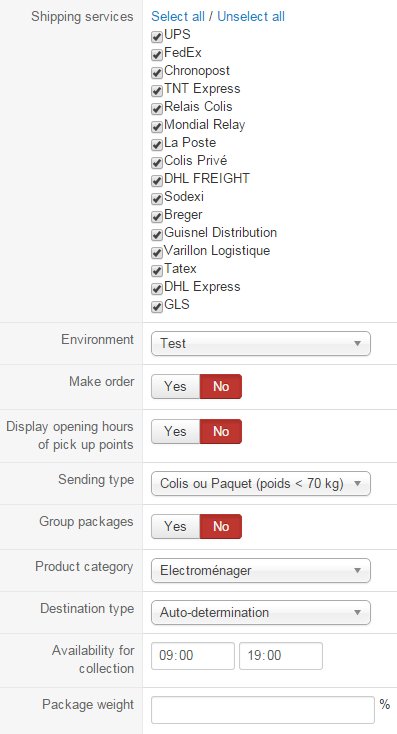
Task: Click the Unselect all link
Action: [251, 16]
